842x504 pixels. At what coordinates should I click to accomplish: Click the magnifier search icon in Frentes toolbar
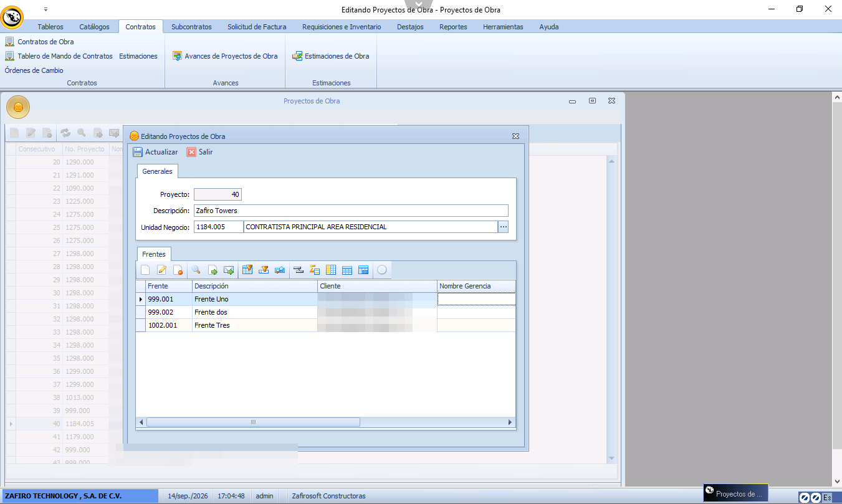click(x=196, y=270)
